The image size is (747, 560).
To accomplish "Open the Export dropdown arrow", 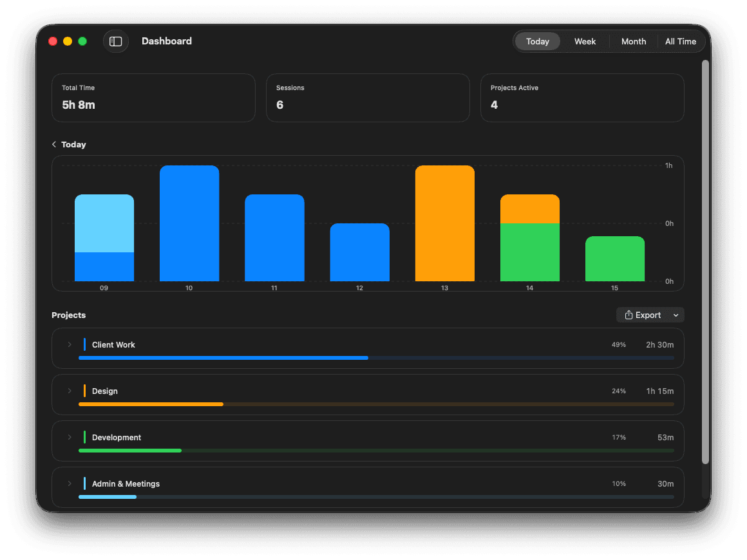I will (x=676, y=315).
